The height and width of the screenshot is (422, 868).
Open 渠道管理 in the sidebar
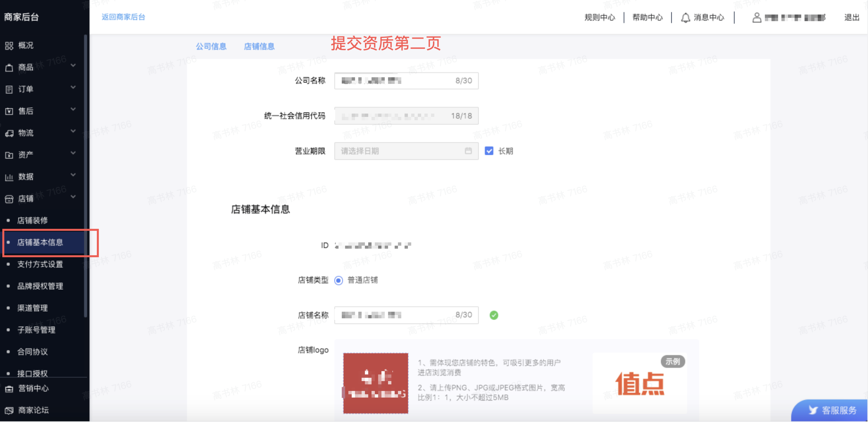(32, 308)
